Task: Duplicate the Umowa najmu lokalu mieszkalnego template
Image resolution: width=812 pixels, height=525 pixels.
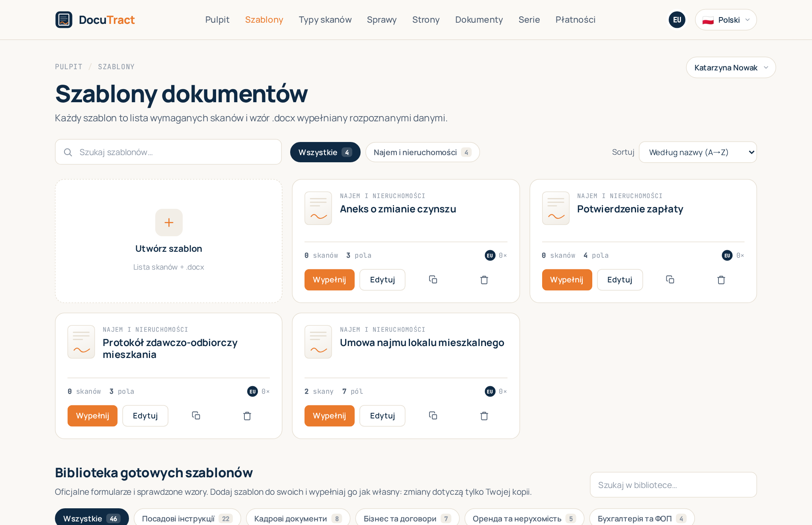Action: pyautogui.click(x=433, y=416)
